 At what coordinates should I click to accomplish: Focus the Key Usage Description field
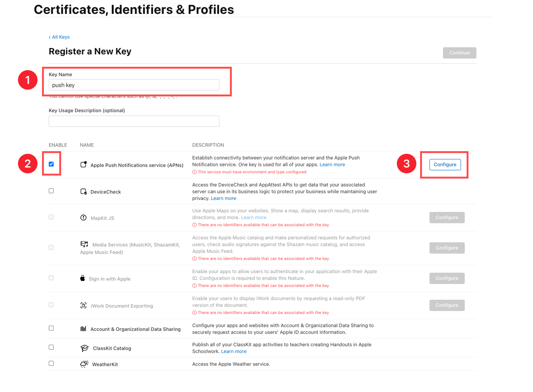134,121
